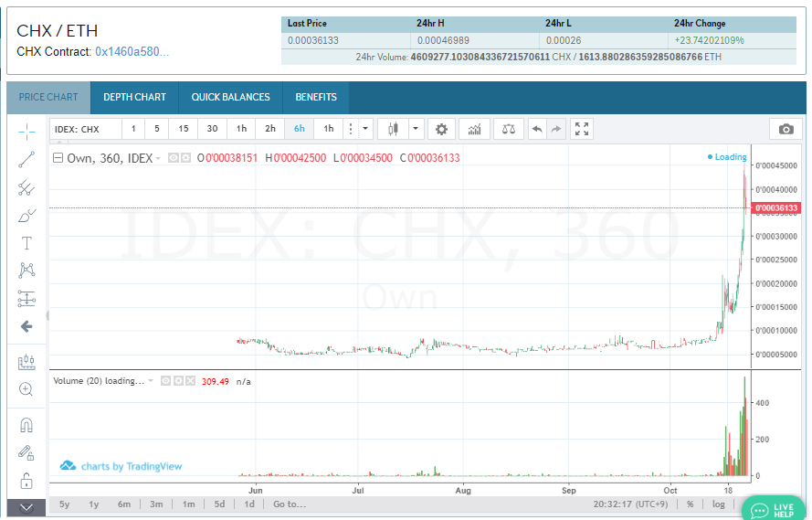Take a chart snapshot with camera
Viewport: 812px width, 520px height.
click(786, 129)
